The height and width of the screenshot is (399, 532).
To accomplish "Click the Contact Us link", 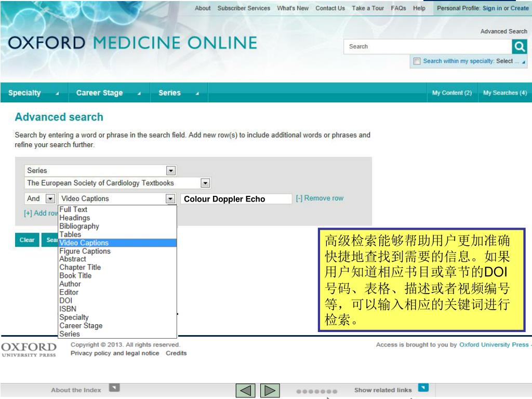I will point(330,8).
